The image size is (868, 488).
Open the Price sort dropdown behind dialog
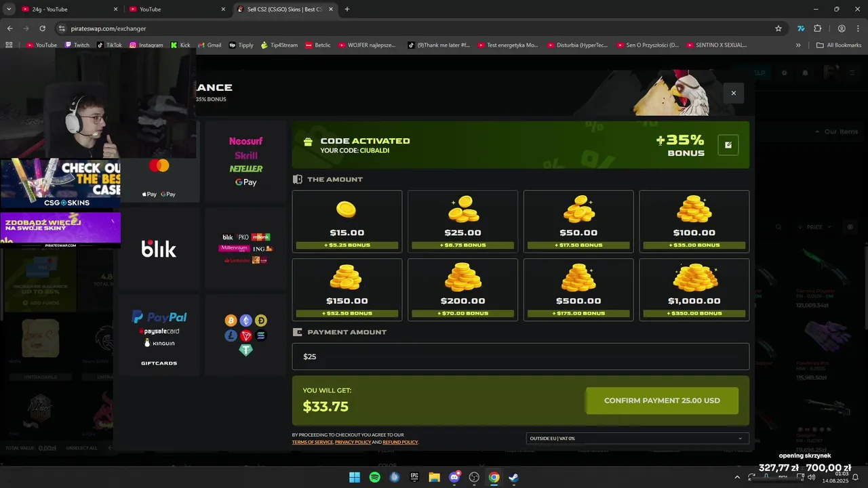click(814, 227)
